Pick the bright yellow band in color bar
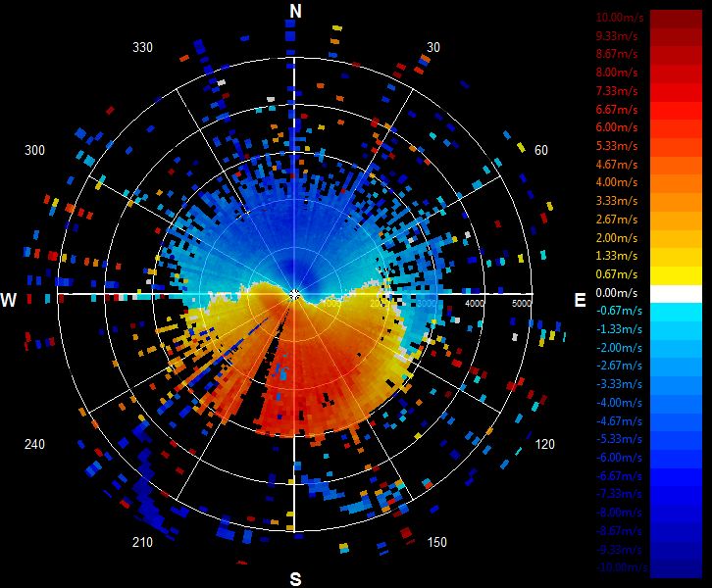 coord(676,276)
